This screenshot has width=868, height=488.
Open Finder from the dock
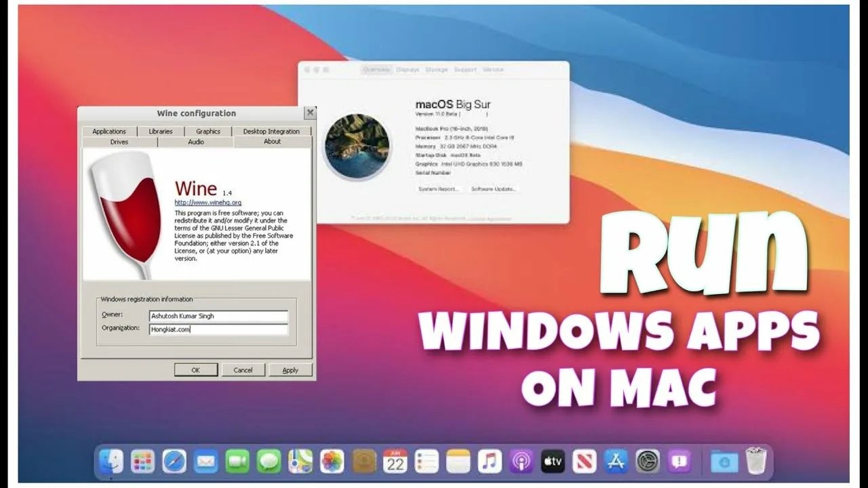(111, 462)
